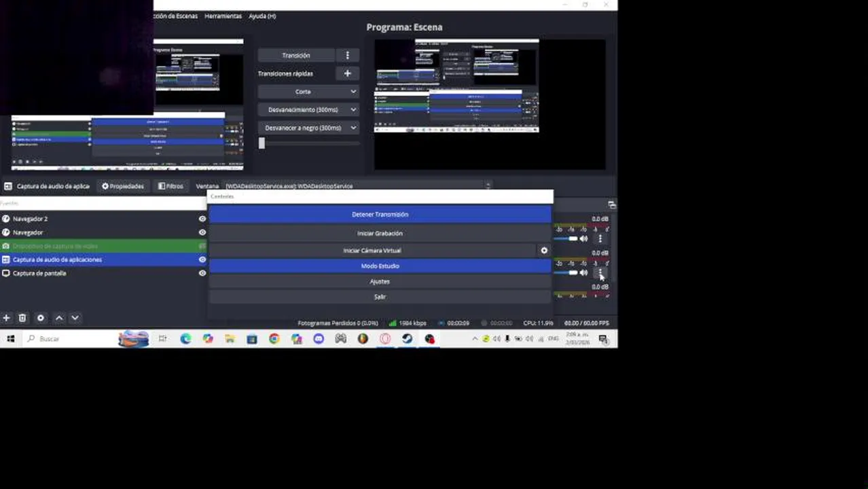Open the Ventana window selection dropdown
The image size is (868, 489).
357,186
